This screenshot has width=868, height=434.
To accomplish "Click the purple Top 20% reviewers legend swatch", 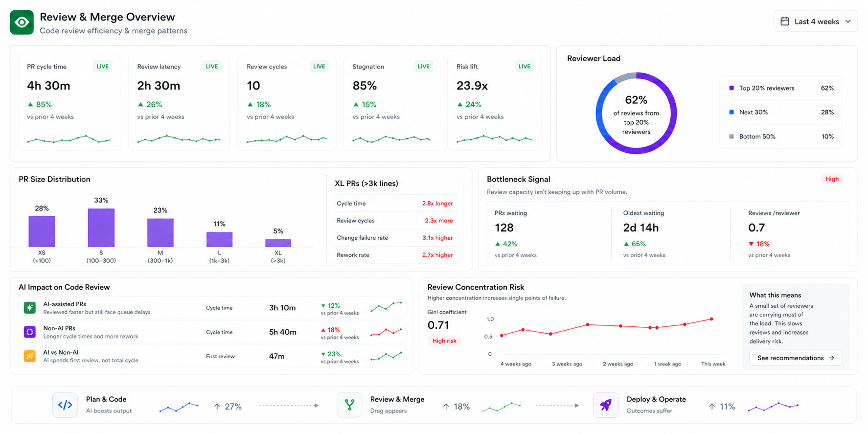I will point(731,88).
